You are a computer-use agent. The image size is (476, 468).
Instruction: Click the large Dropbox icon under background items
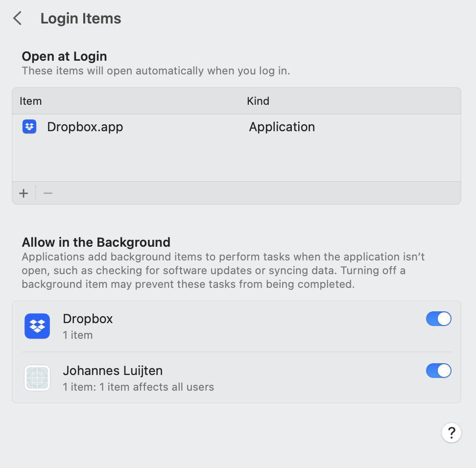(x=37, y=326)
